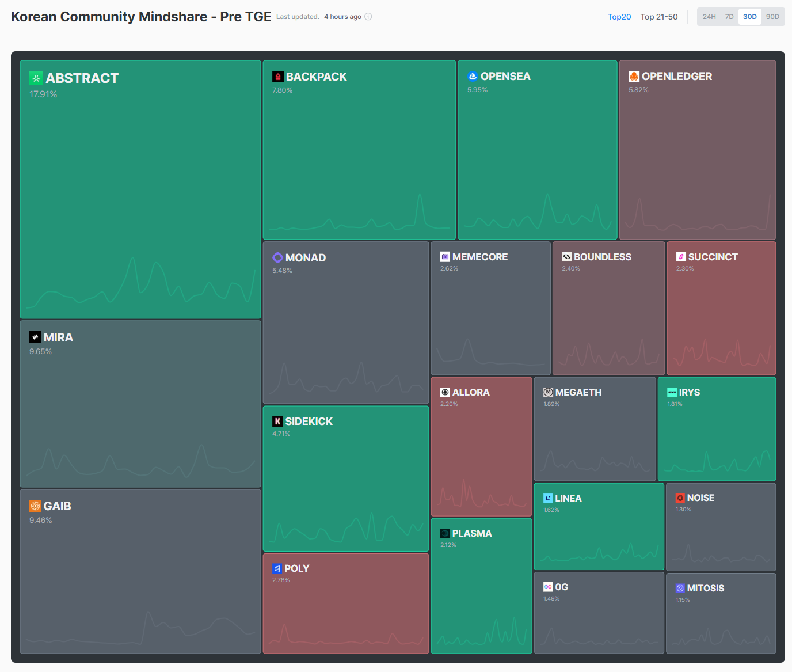The width and height of the screenshot is (792, 672).
Task: Click the Backpack logo icon
Action: (278, 77)
